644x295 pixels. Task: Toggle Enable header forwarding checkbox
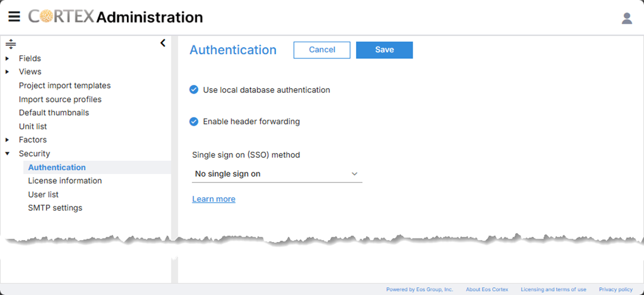tap(194, 122)
